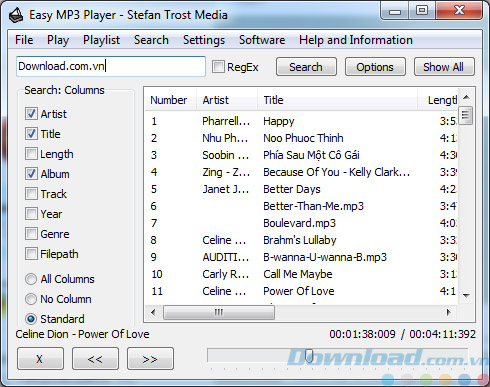The image size is (490, 387).
Task: Go to previous track with << button
Action: 95,359
